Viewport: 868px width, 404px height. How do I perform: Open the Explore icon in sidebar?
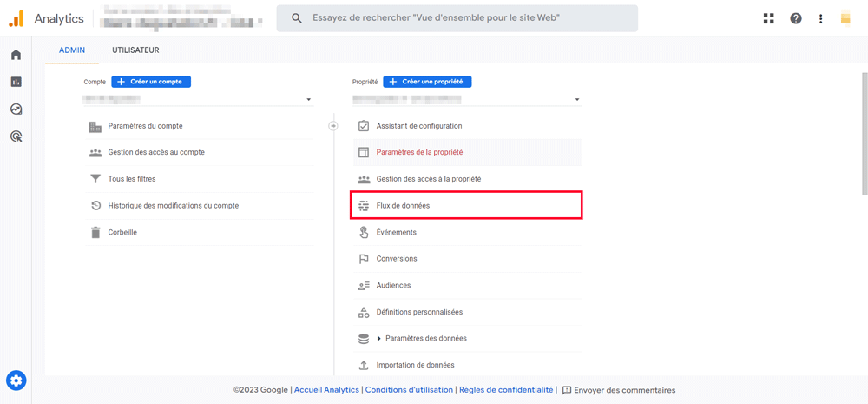coord(16,109)
